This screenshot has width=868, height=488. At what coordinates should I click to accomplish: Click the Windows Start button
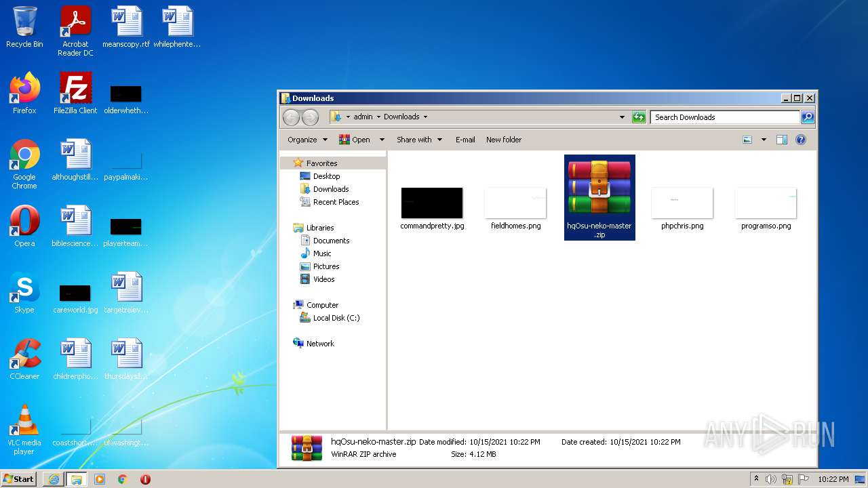[19, 479]
